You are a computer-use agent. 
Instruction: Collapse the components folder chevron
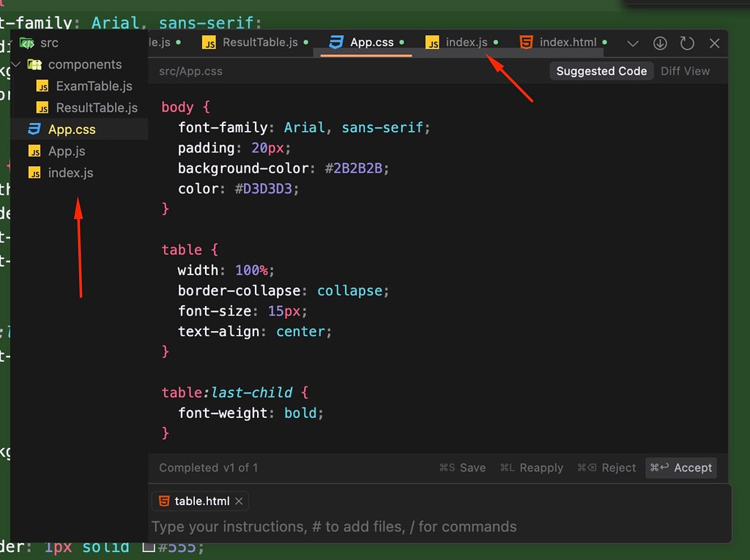pyautogui.click(x=15, y=64)
